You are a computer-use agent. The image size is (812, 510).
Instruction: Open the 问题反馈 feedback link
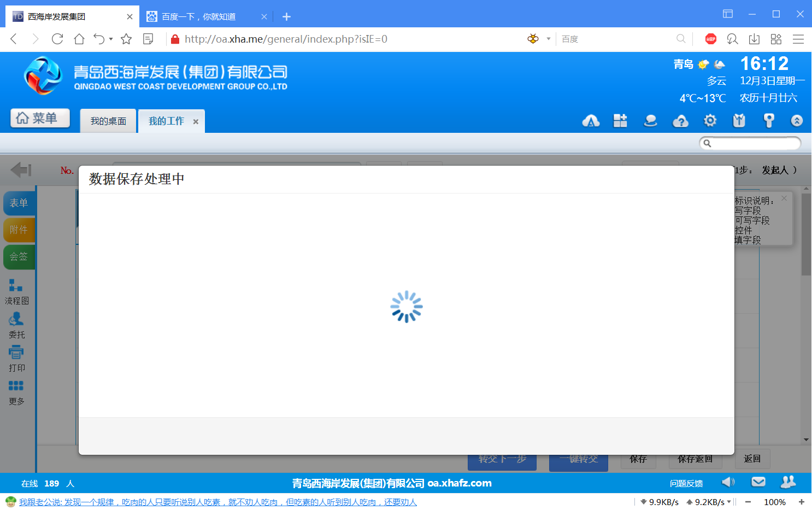686,483
